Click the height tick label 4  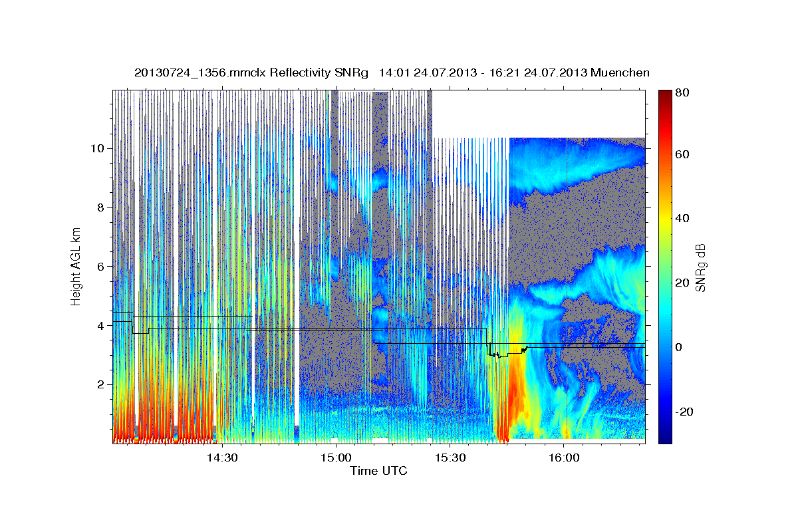point(101,326)
